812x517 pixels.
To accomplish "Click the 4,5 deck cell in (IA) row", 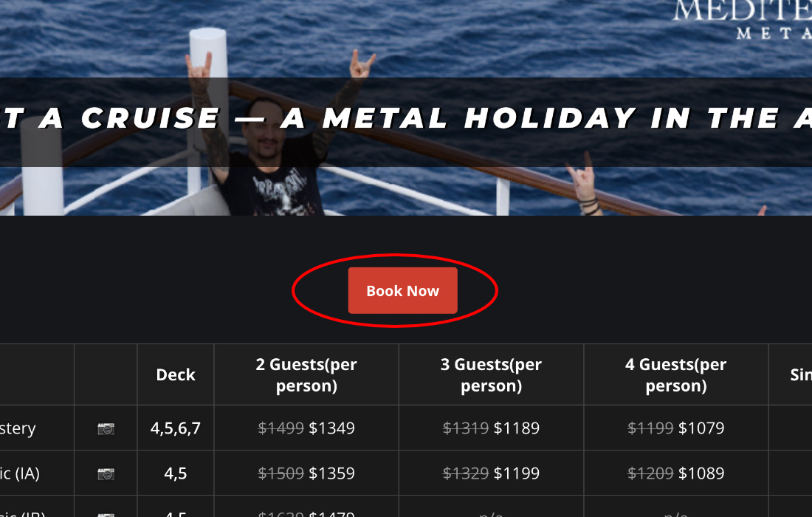I will pos(176,473).
